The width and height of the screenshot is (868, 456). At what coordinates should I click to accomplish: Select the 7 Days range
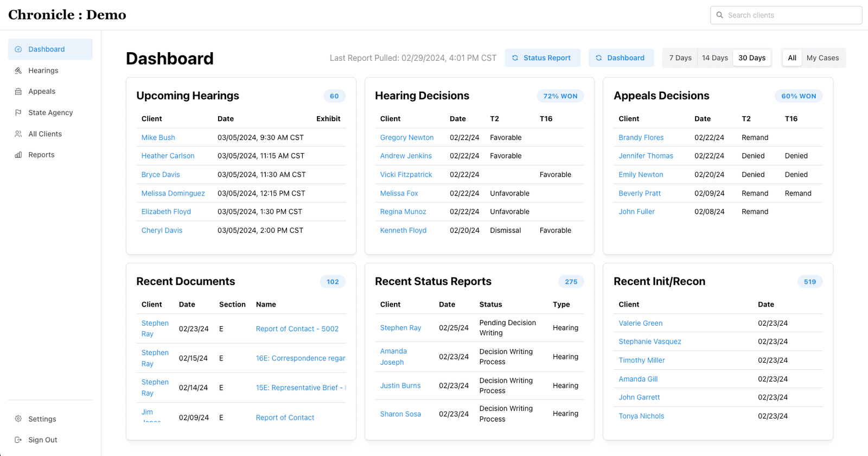click(x=680, y=58)
